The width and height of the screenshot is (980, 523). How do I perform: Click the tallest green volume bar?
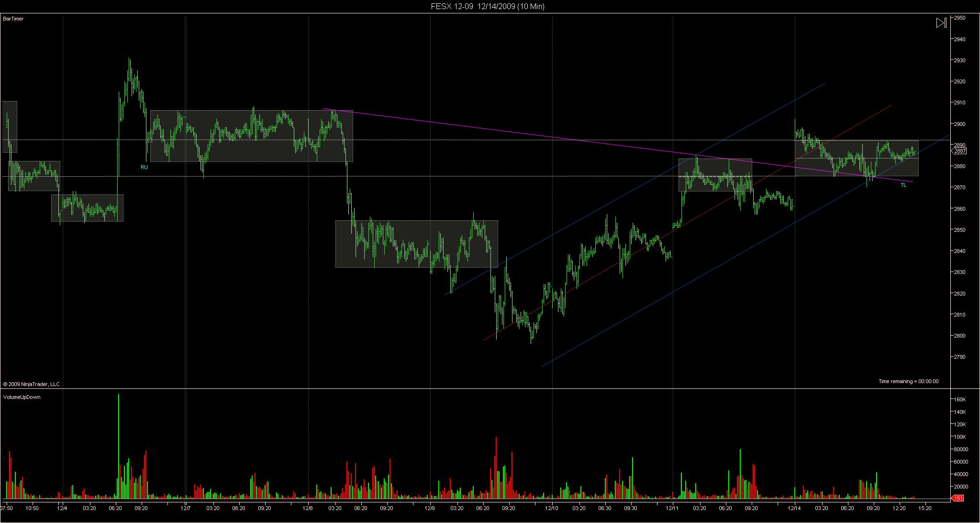click(119, 445)
